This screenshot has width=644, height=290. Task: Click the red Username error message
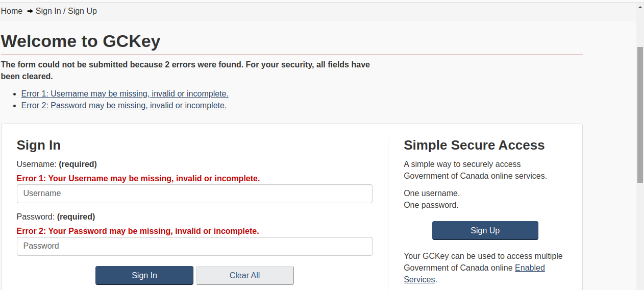tap(138, 178)
